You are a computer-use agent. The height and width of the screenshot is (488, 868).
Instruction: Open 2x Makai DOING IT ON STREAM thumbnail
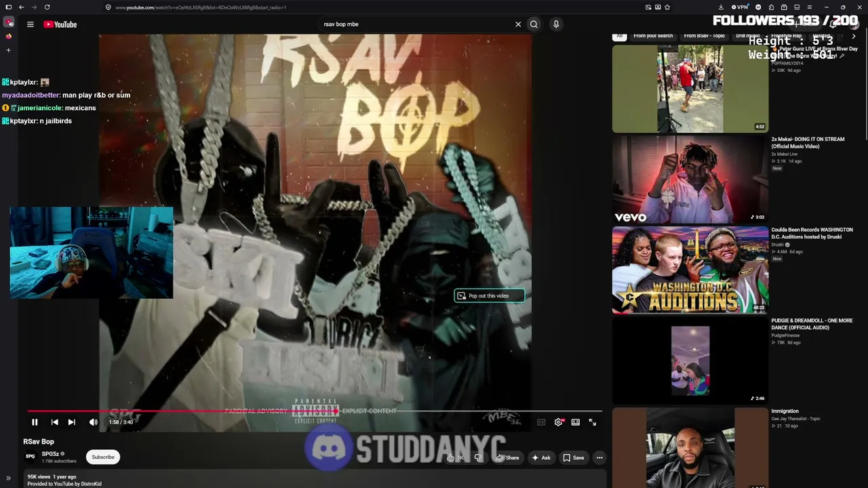point(690,180)
